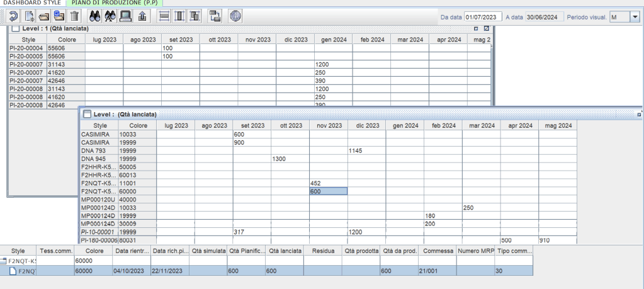The height and width of the screenshot is (289, 644).
Task: Click the upload arrow toolbar icon
Action: pyautogui.click(x=142, y=16)
